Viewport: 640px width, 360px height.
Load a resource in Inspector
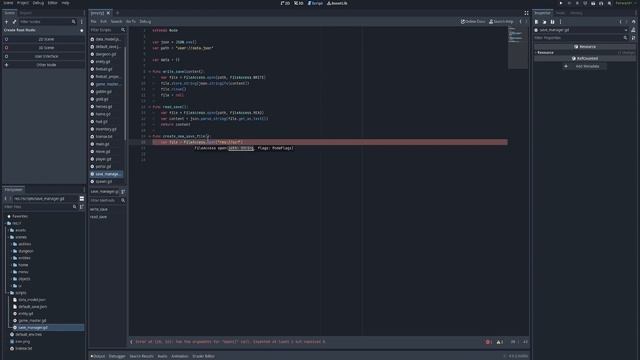(544, 22)
